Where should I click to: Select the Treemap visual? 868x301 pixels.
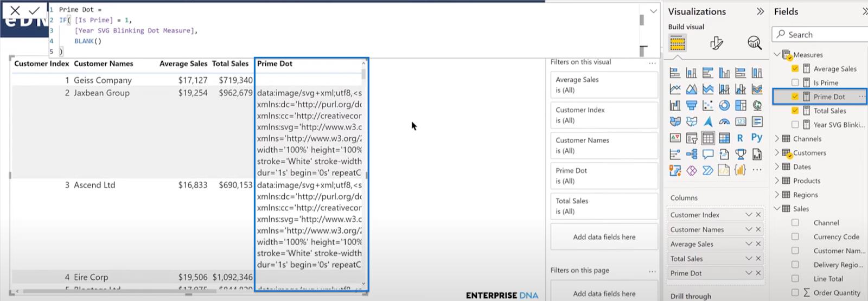coord(741,105)
